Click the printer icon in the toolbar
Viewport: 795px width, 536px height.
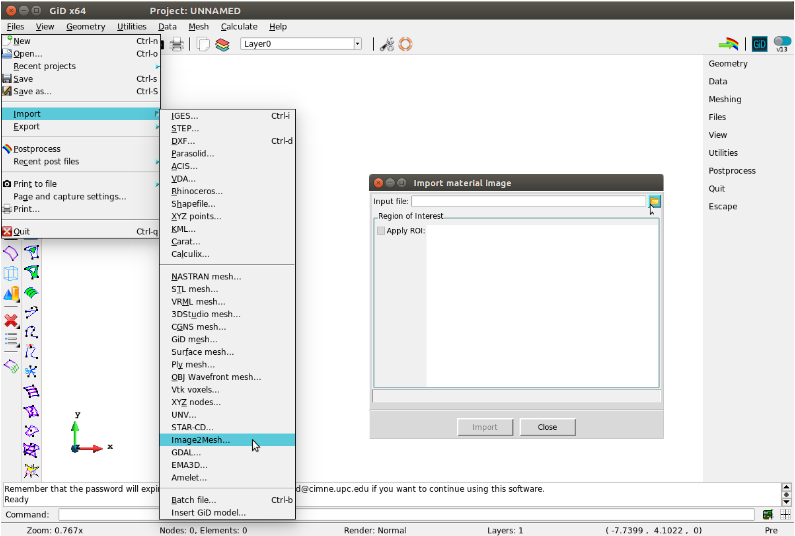[x=177, y=44]
